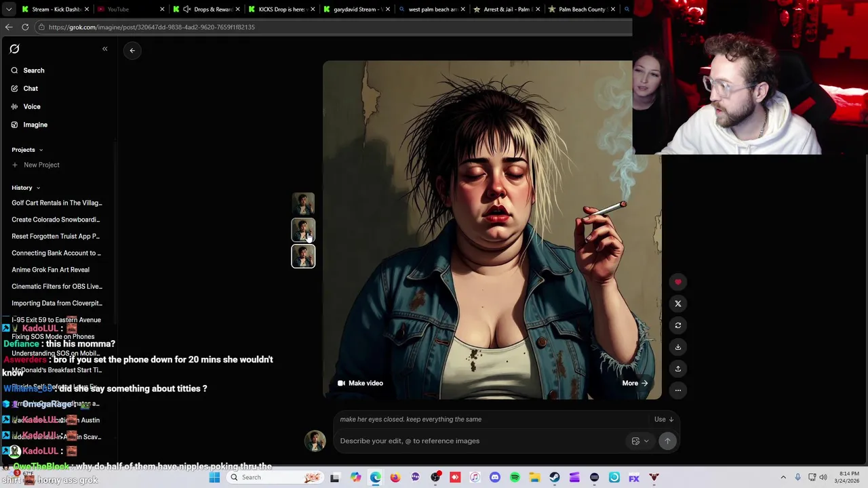The width and height of the screenshot is (868, 488).
Task: Open File Explorer from the taskbar
Action: pyautogui.click(x=534, y=478)
